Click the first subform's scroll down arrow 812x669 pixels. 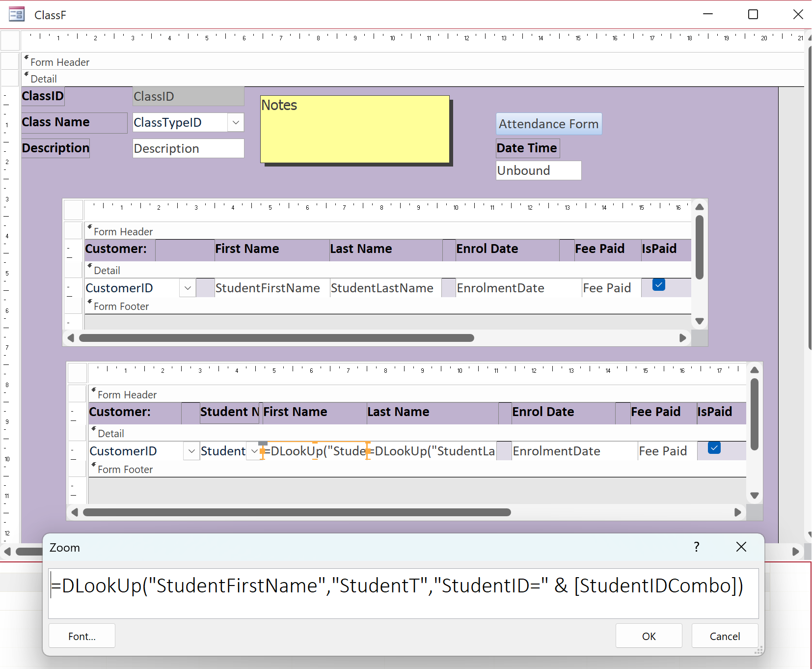[x=700, y=321]
